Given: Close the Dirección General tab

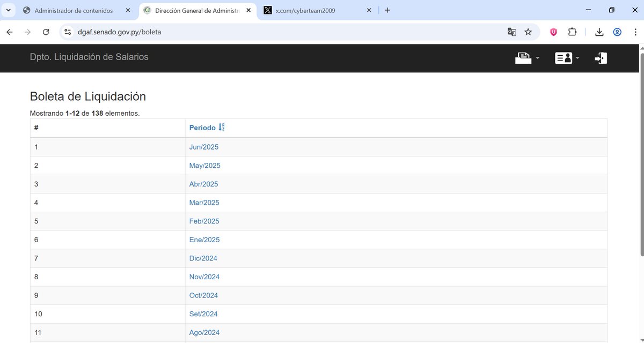Looking at the screenshot, I should tap(248, 10).
